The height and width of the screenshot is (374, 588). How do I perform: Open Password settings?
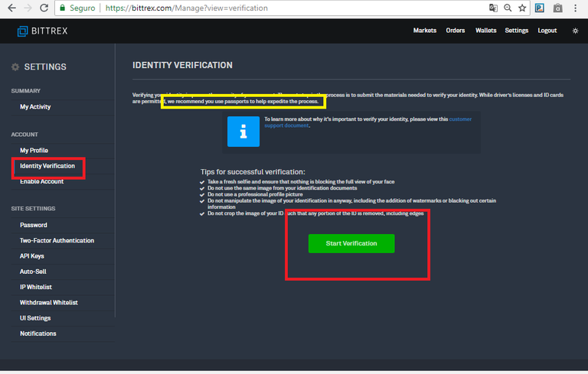(x=34, y=225)
